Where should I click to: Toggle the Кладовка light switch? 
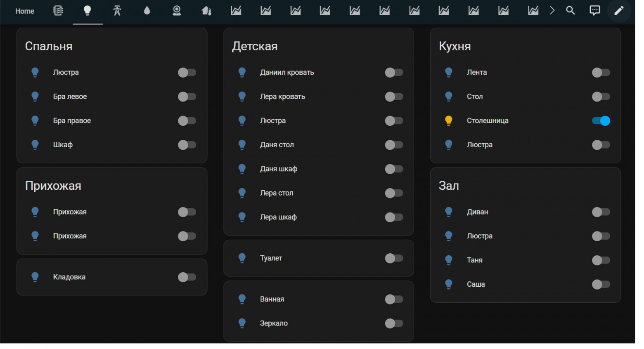187,277
